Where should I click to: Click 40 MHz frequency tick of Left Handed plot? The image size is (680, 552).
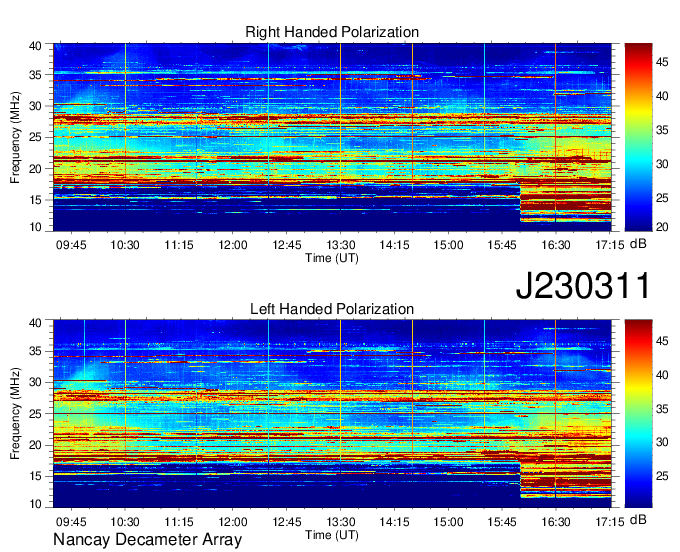tap(35, 323)
